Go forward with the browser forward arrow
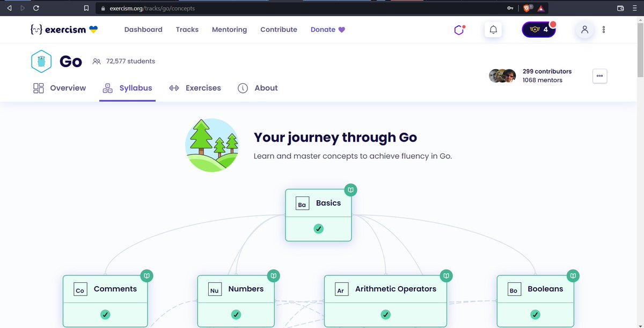The height and width of the screenshot is (328, 644). tap(22, 8)
